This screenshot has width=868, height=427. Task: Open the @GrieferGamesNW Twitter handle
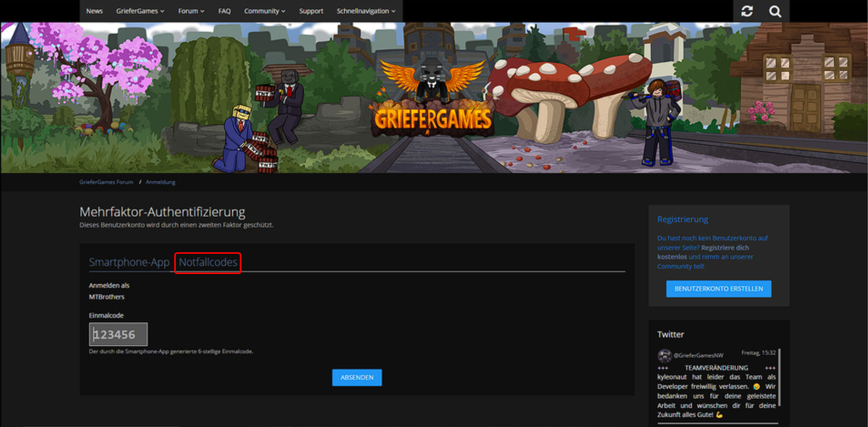tap(698, 356)
